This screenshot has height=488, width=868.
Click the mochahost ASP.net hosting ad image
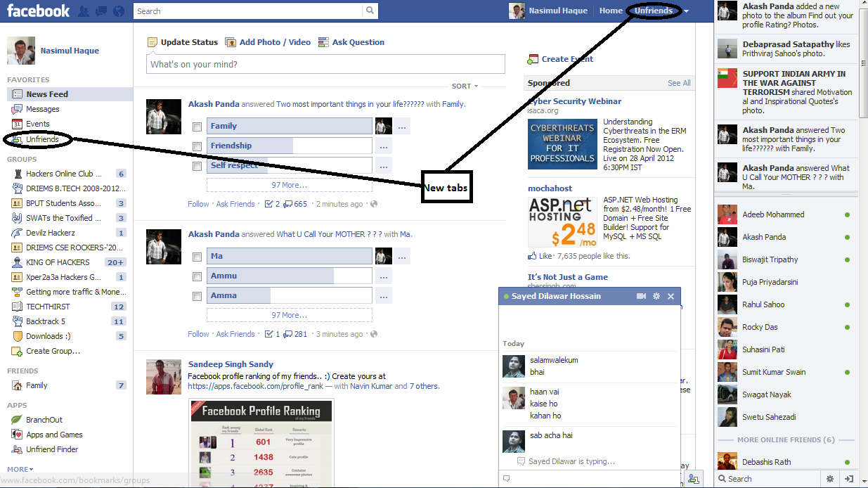[562, 222]
